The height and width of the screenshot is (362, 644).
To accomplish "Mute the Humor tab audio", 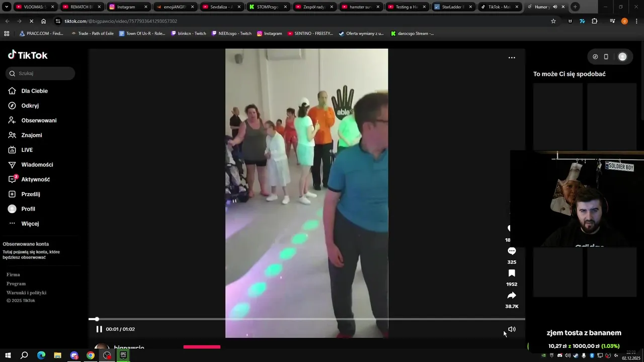I will pos(555,7).
